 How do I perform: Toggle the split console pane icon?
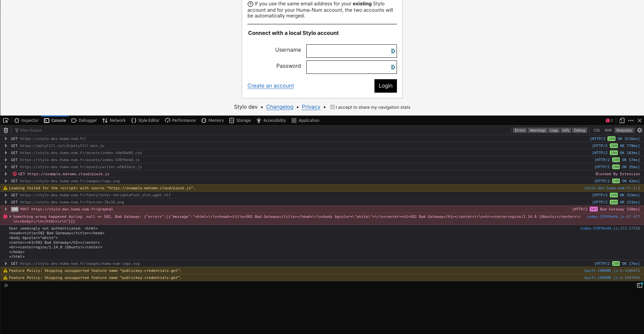(640, 285)
